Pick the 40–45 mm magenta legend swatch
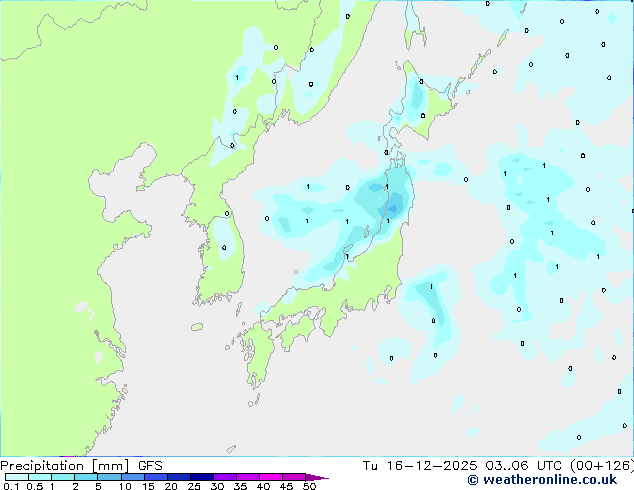The width and height of the screenshot is (634, 490). [271, 477]
